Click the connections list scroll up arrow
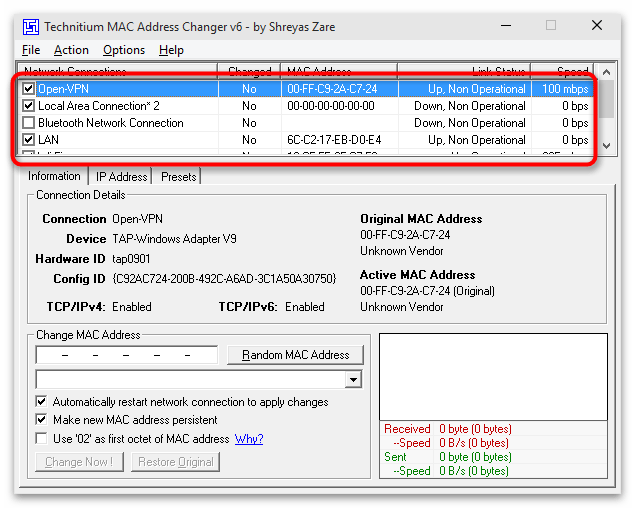This screenshot has height=508, width=635. click(606, 72)
